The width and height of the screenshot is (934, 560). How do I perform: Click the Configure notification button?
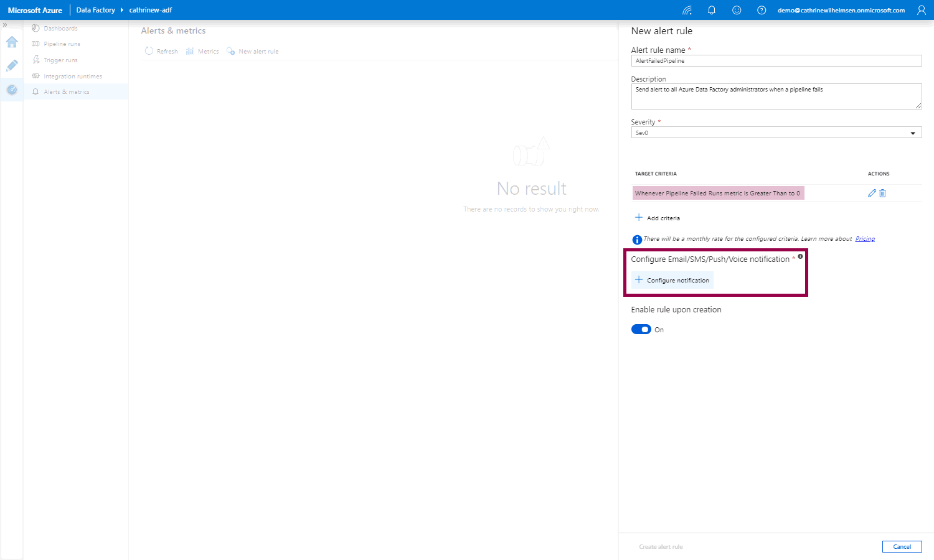pos(672,281)
